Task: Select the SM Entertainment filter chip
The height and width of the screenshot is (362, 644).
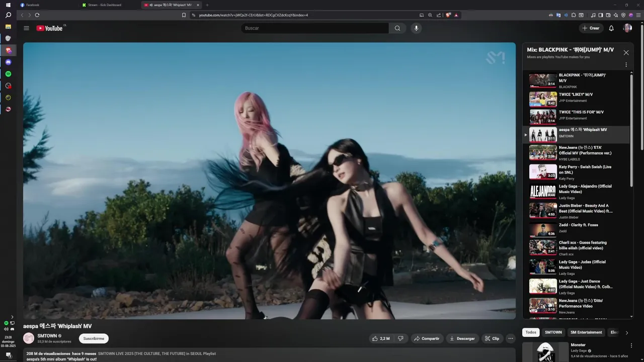Action: tap(586, 332)
